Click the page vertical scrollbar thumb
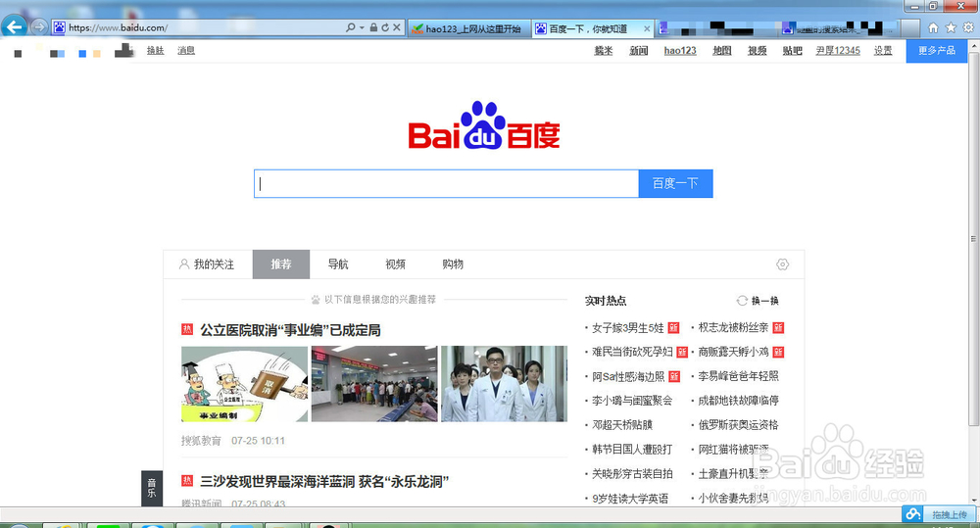This screenshot has height=528, width=980. 973,239
